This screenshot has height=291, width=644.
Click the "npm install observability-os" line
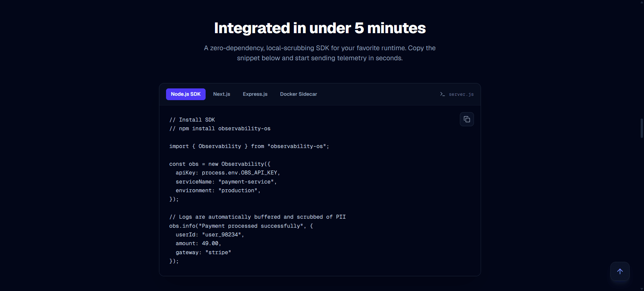220,129
